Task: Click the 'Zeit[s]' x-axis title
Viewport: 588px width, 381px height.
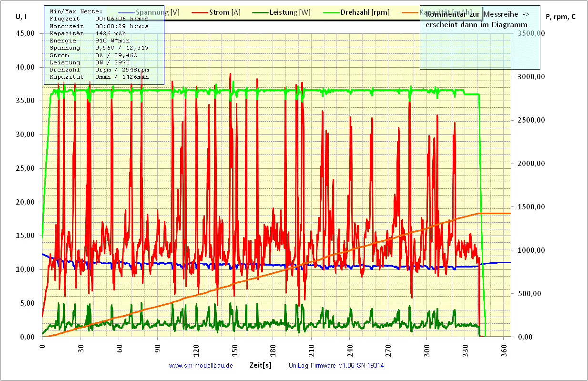Action: click(x=261, y=366)
